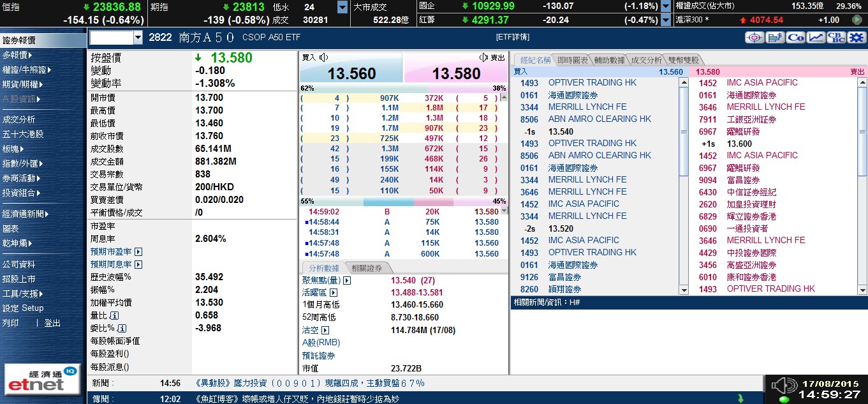
Task: Open 設定 Setup in the sidebar
Action: tap(23, 308)
